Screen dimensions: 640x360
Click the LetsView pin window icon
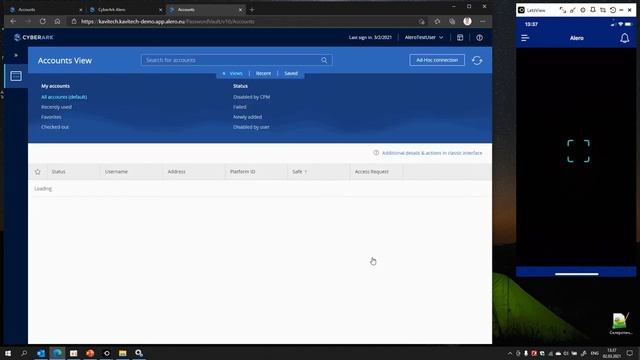(x=593, y=10)
